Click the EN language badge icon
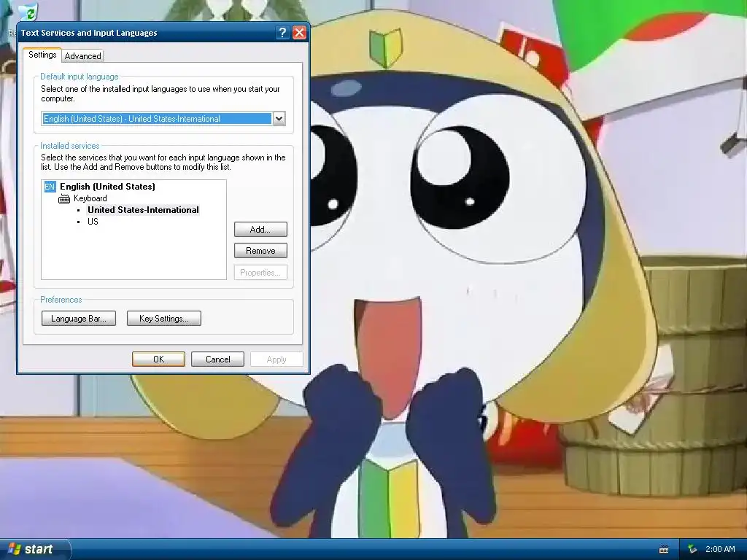The width and height of the screenshot is (747, 560). click(x=50, y=187)
